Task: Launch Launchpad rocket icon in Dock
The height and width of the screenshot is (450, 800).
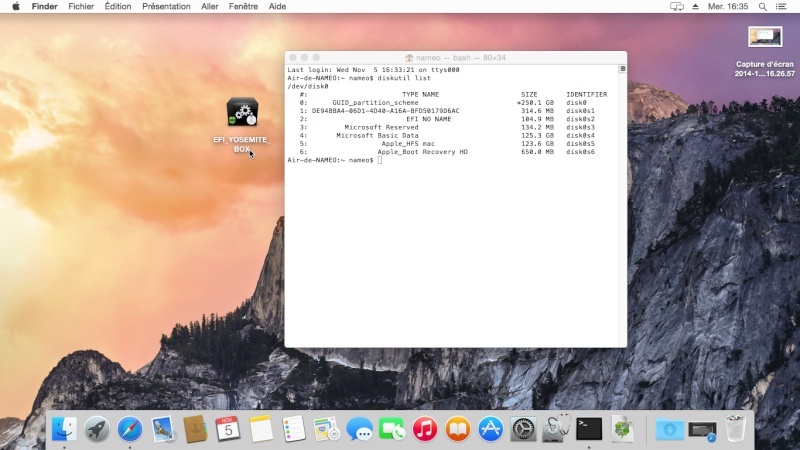Action: [x=97, y=429]
